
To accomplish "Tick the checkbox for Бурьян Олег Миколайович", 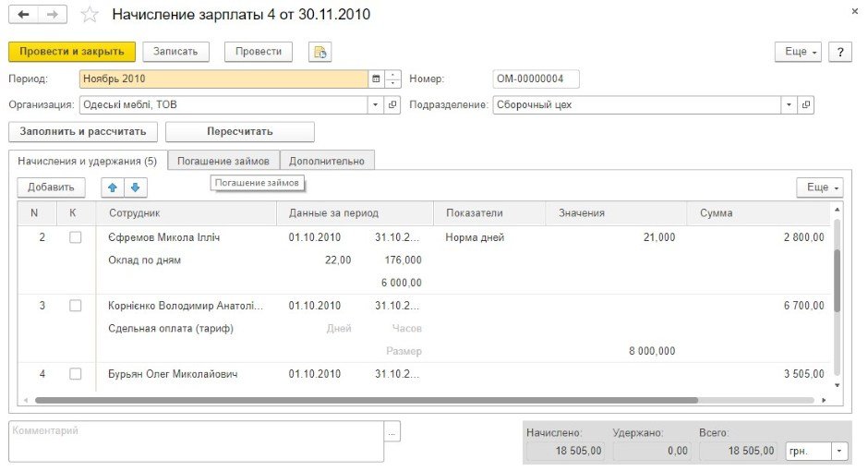I will [76, 374].
